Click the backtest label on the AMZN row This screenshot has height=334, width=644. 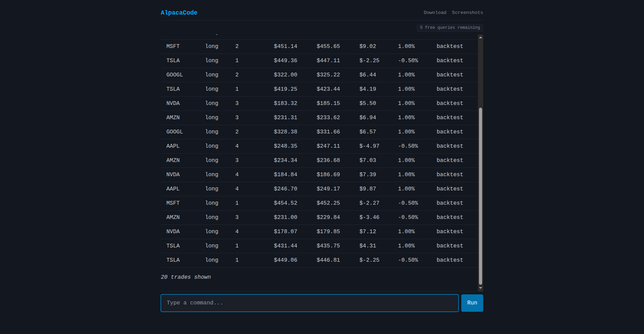tap(450, 117)
